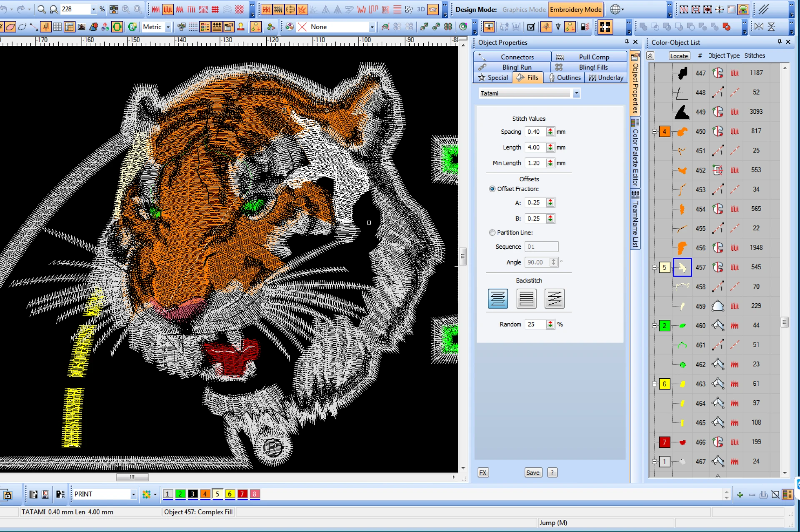This screenshot has height=532, width=800.
Task: Click the FX effects button in Object Properties
Action: [x=482, y=472]
